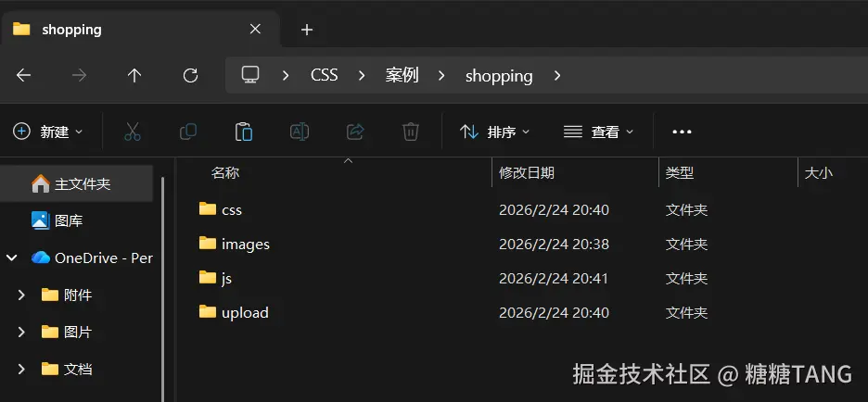Viewport: 868px width, 402px height.
Task: Expand the 文档 folder node
Action: [21, 369]
